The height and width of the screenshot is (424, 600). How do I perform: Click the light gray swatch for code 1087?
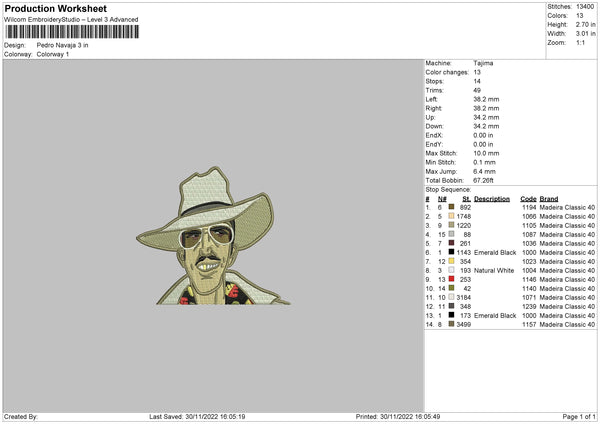(x=452, y=234)
